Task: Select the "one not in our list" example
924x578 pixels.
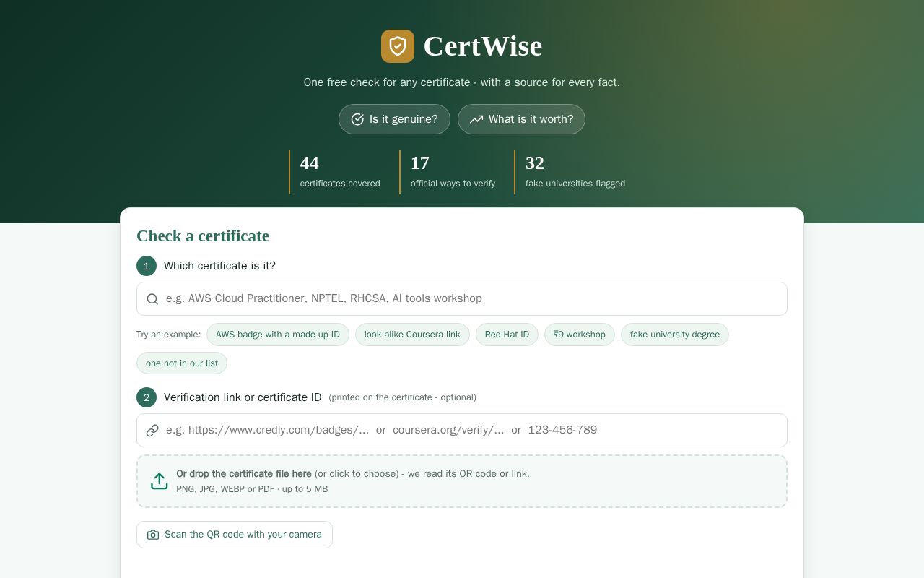Action: [182, 363]
